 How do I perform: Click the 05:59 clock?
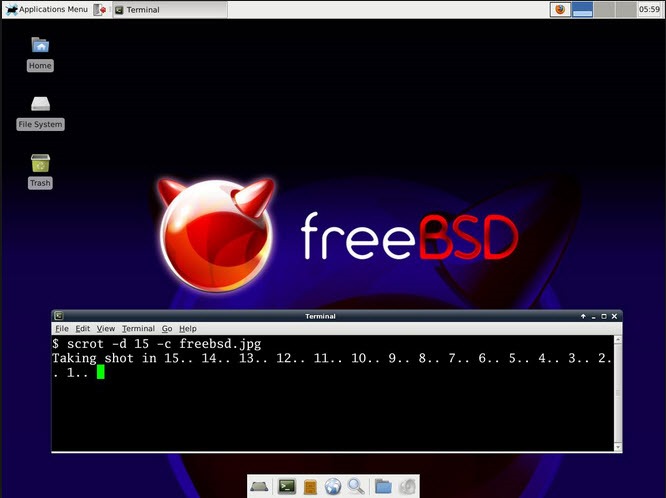[649, 9]
